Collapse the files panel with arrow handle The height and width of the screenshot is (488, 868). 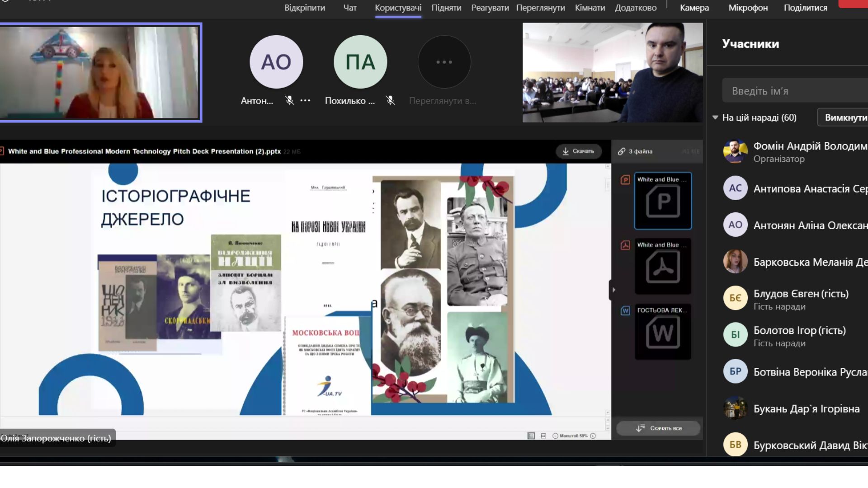click(613, 290)
